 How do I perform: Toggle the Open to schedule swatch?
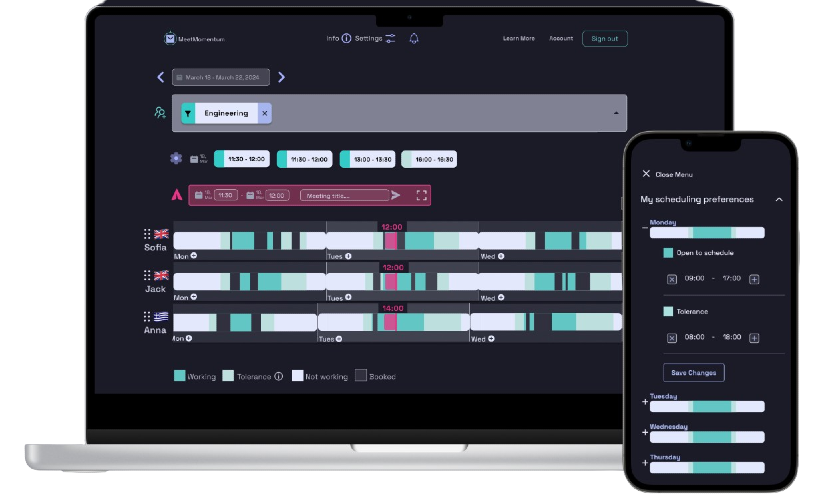coord(668,253)
